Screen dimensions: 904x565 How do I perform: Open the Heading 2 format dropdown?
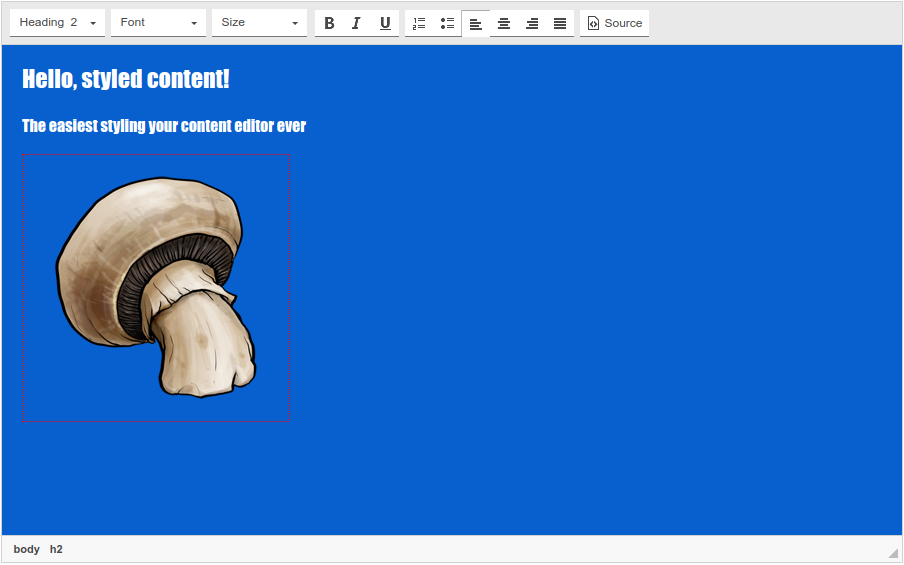click(x=58, y=23)
